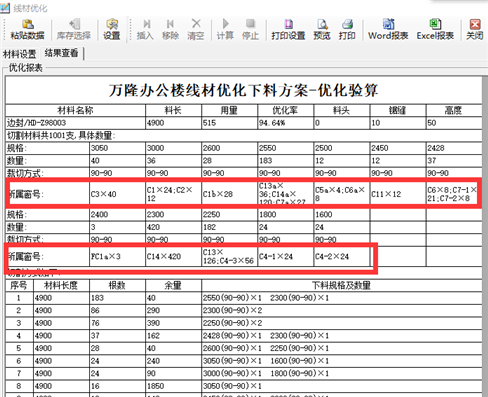Open 预览 print preview

(322, 29)
